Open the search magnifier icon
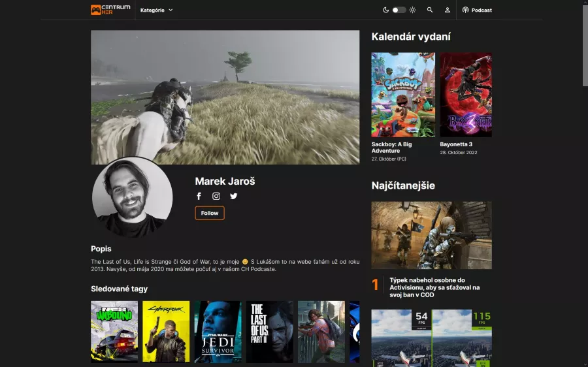Viewport: 588px width, 367px height. [430, 10]
